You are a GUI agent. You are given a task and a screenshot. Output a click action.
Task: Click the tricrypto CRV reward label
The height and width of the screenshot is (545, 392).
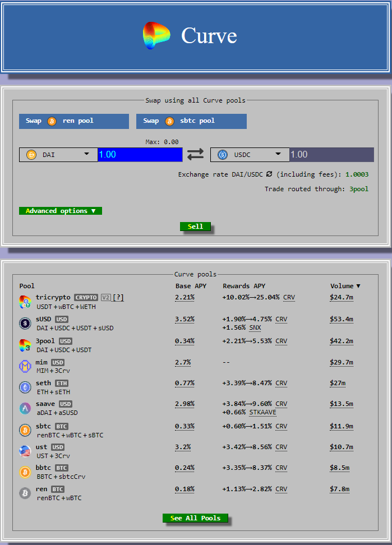coord(289,298)
